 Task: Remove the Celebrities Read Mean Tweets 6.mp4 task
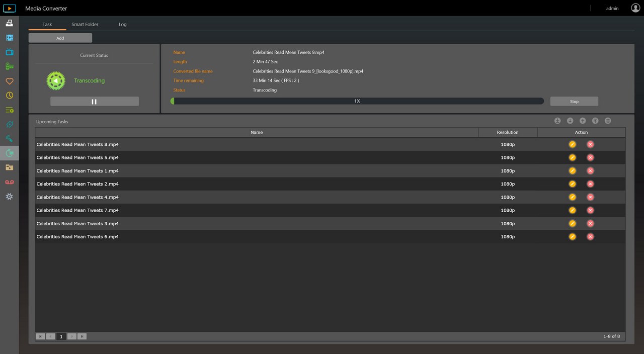[x=591, y=236]
